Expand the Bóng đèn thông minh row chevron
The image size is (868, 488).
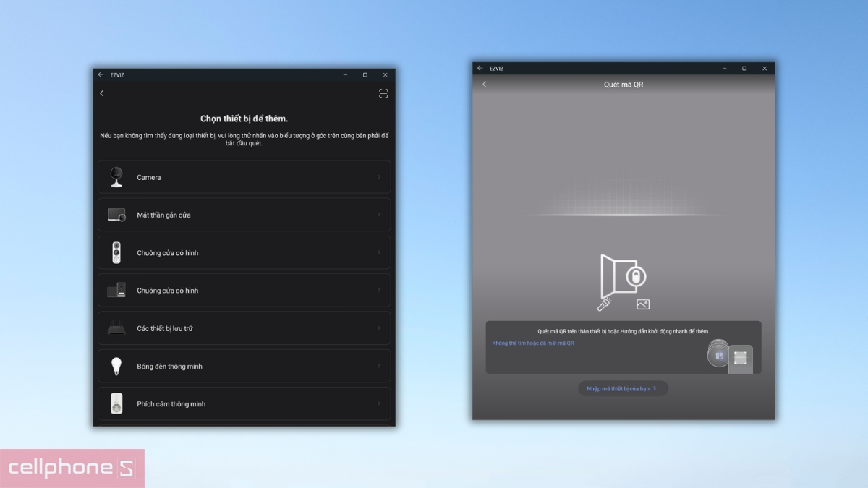tap(379, 366)
